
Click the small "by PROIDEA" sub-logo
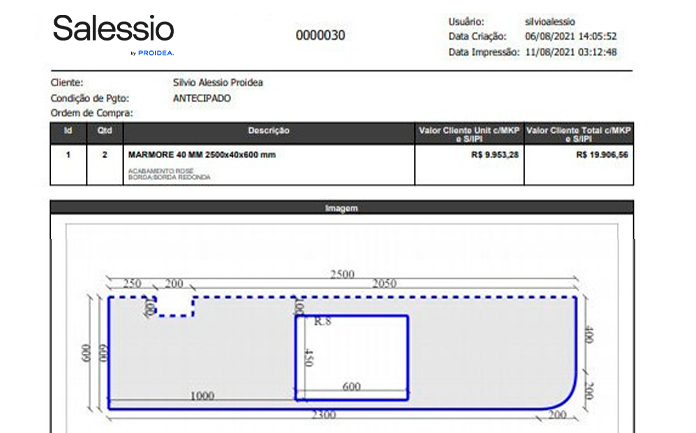[x=152, y=53]
